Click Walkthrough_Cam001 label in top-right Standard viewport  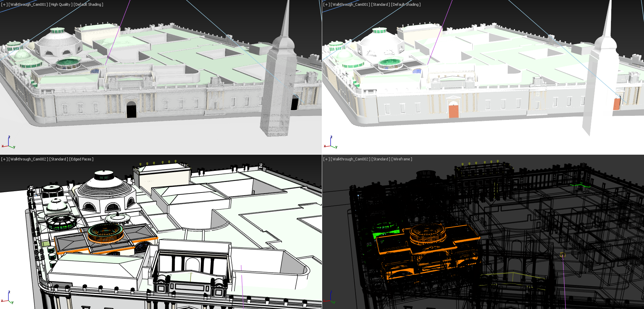click(x=351, y=5)
